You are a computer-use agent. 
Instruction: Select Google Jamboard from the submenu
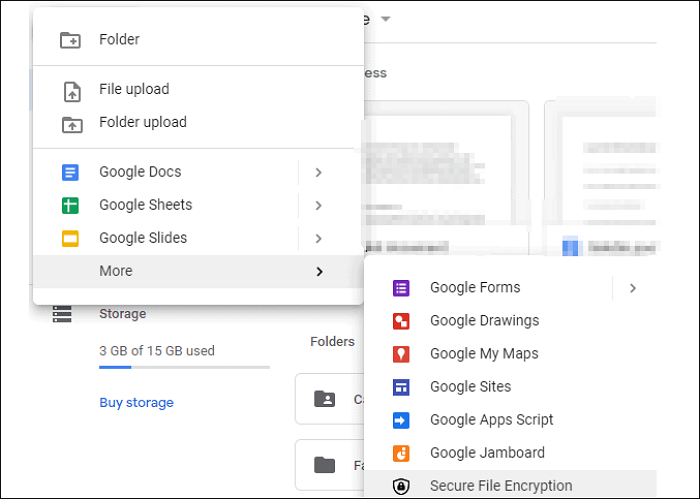pos(511,453)
